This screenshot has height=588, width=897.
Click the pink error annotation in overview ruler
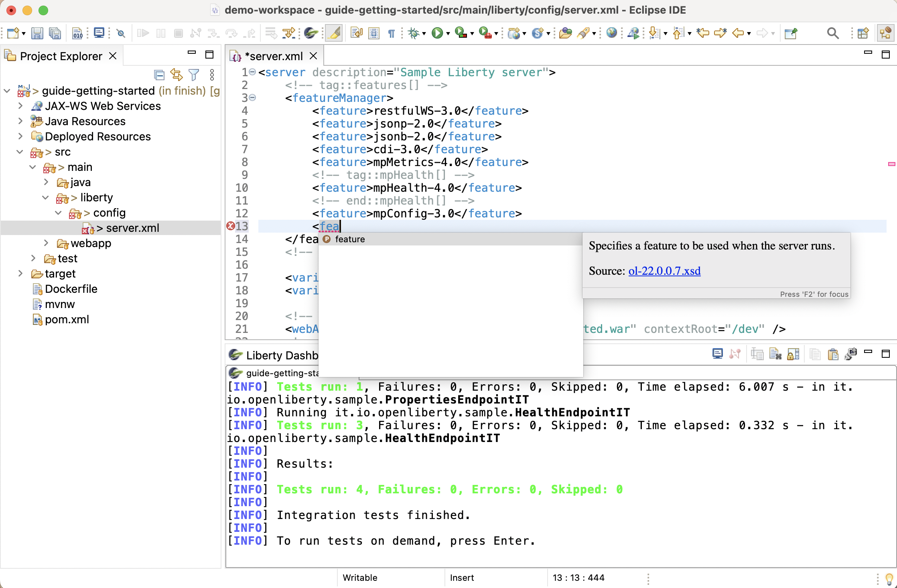pyautogui.click(x=892, y=164)
